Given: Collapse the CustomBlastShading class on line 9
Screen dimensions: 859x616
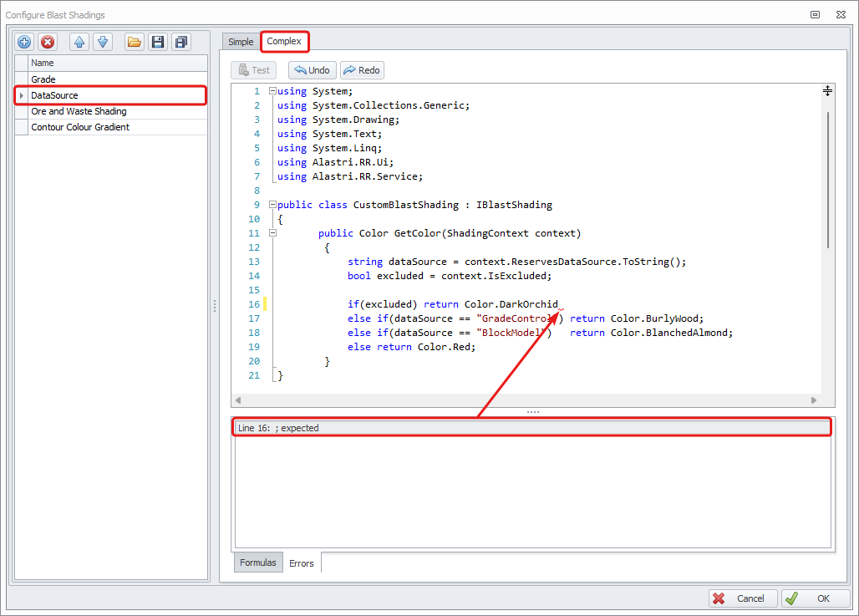Looking at the screenshot, I should (x=272, y=205).
